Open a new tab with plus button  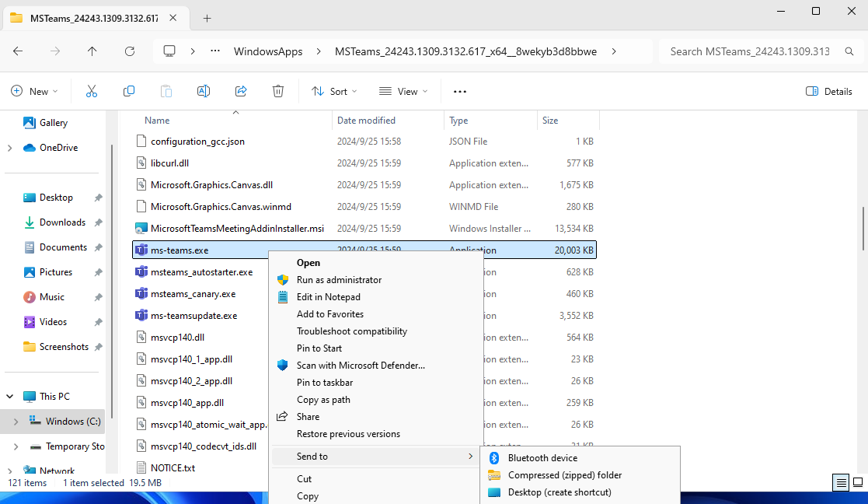(207, 18)
